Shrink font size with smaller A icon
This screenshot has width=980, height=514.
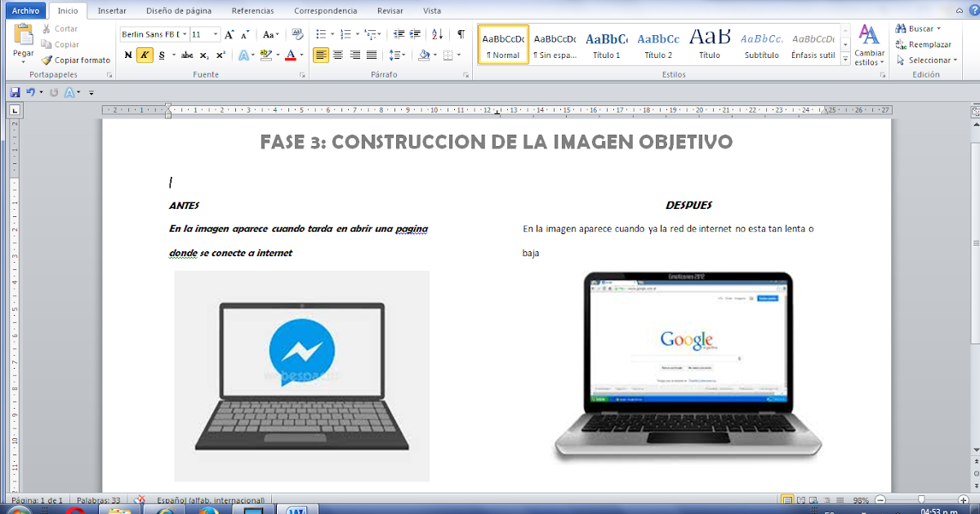(246, 35)
